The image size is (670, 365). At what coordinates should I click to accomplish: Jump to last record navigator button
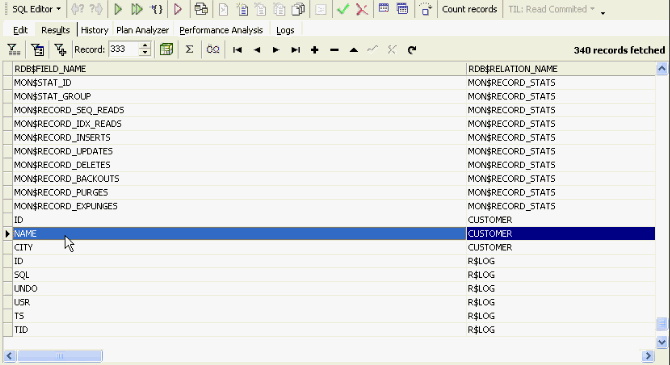(295, 50)
